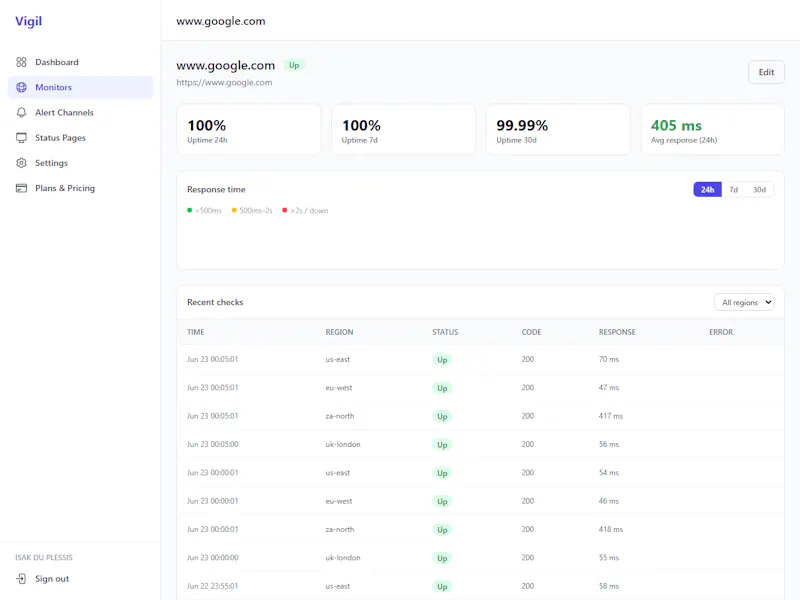This screenshot has height=600, width=800.
Task: Click the REGION column header
Action: [x=339, y=332]
